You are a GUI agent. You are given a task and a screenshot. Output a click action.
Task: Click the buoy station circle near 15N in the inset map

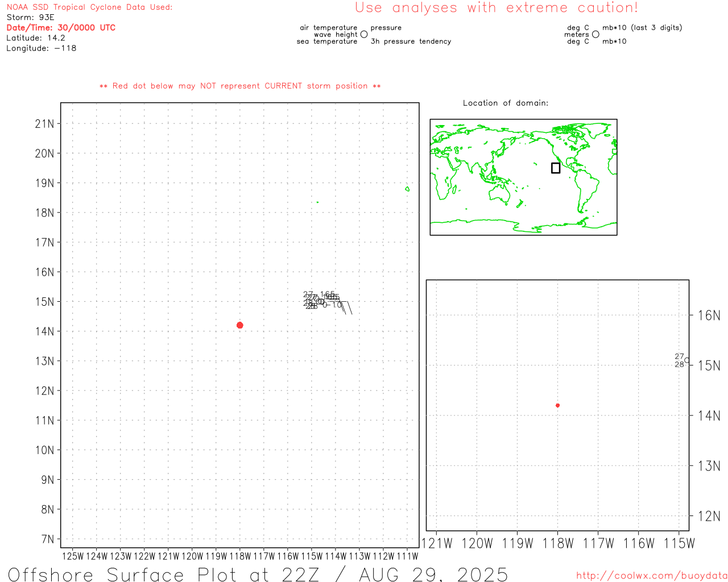(687, 360)
